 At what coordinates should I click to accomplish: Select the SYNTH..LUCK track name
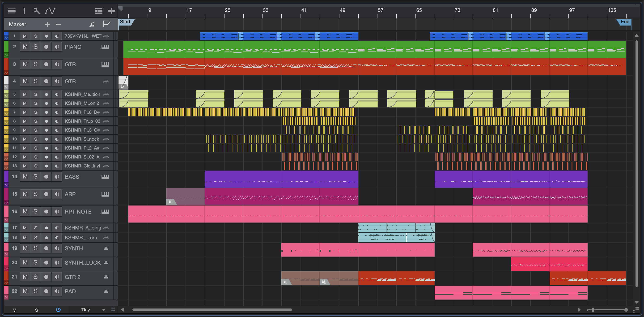[x=83, y=263]
